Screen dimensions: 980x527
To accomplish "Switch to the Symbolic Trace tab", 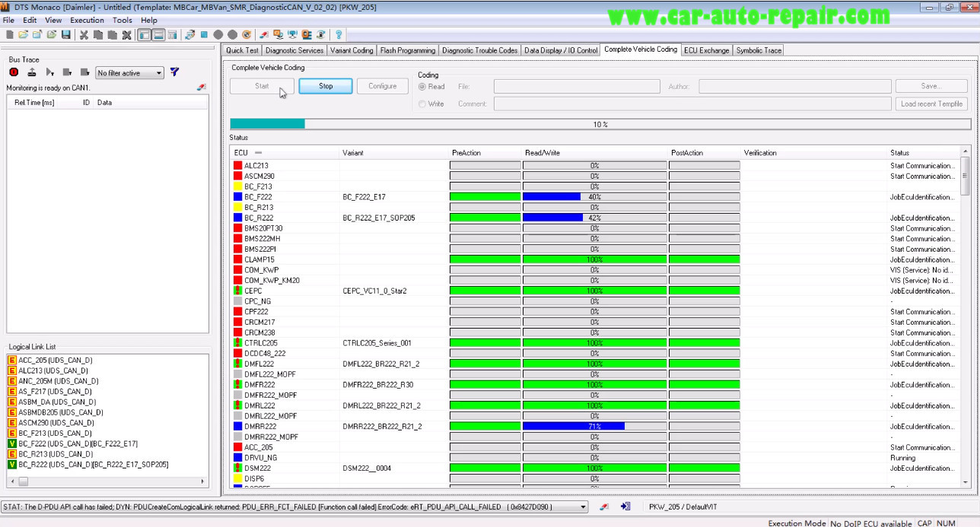I will pyautogui.click(x=759, y=50).
